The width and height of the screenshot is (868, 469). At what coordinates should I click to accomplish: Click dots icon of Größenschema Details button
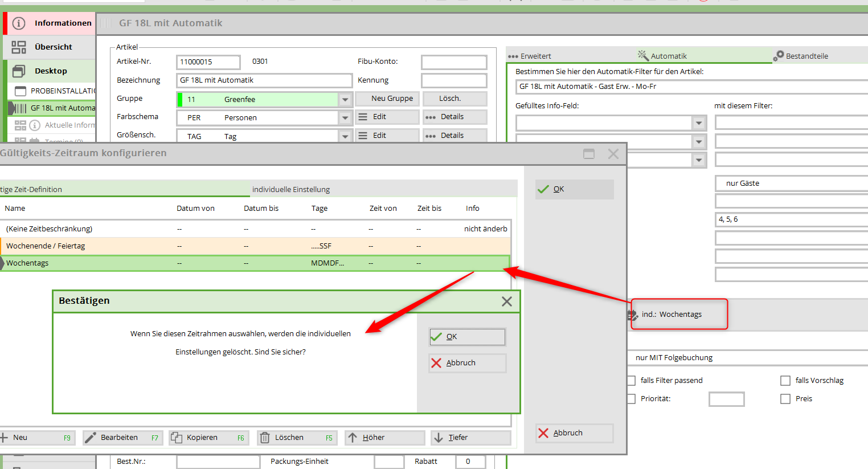[x=431, y=136]
